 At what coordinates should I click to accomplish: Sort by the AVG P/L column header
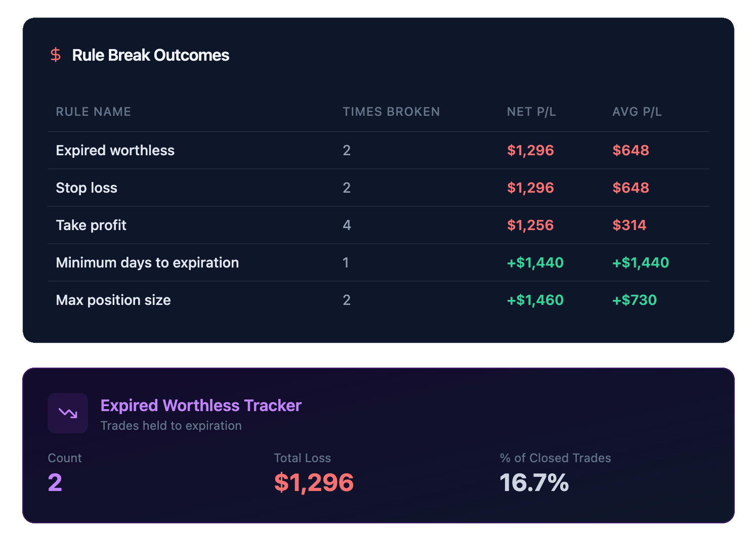(x=637, y=112)
